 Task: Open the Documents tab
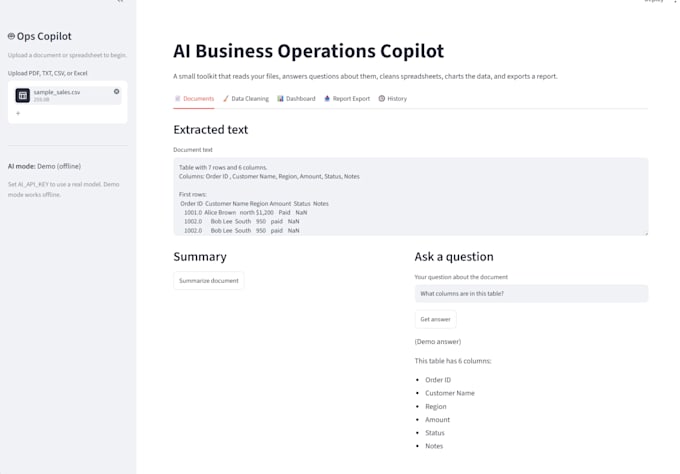pyautogui.click(x=194, y=99)
